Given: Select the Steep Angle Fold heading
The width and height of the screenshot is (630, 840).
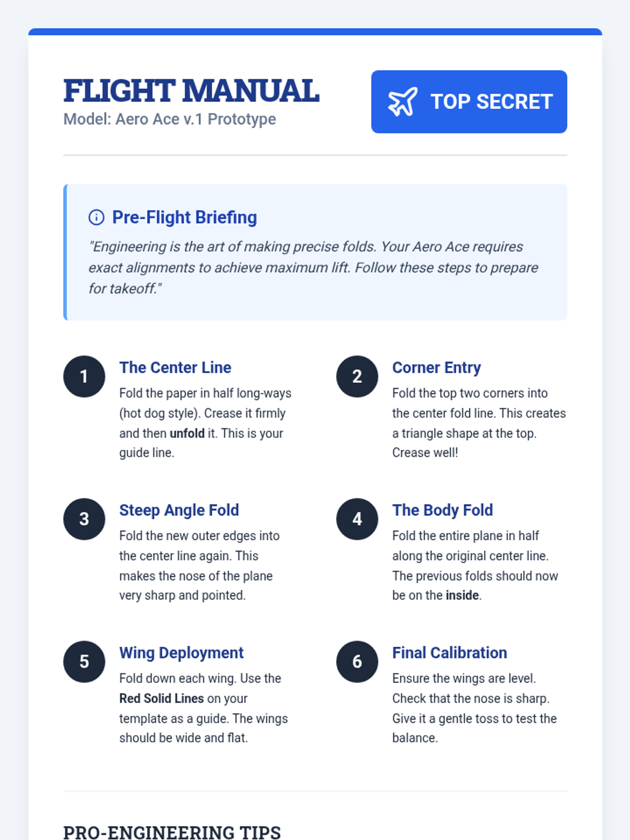Looking at the screenshot, I should click(179, 510).
